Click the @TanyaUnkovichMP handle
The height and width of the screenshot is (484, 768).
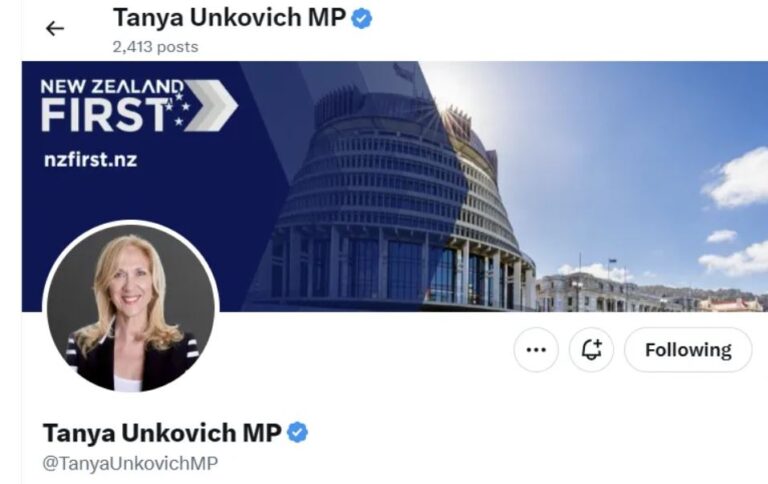coord(130,463)
